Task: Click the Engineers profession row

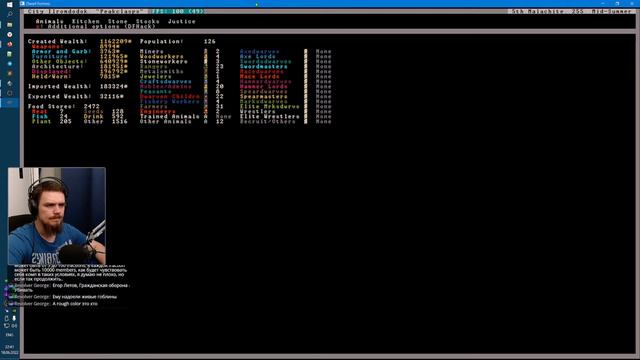Action: point(180,111)
